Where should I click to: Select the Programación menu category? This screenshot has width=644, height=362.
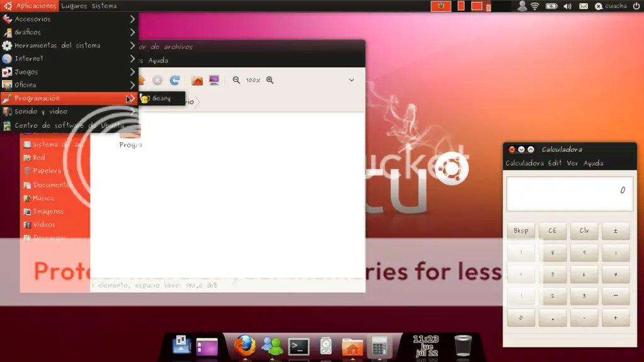[69, 98]
